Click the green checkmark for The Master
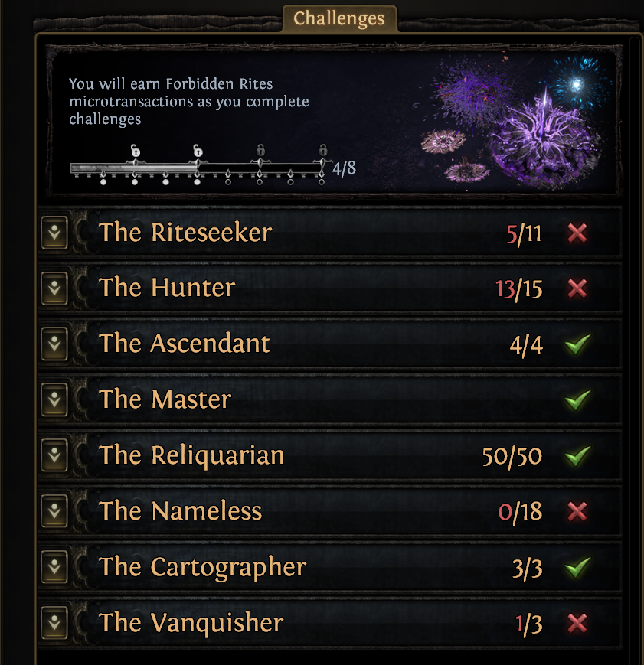The image size is (644, 665). click(x=577, y=400)
